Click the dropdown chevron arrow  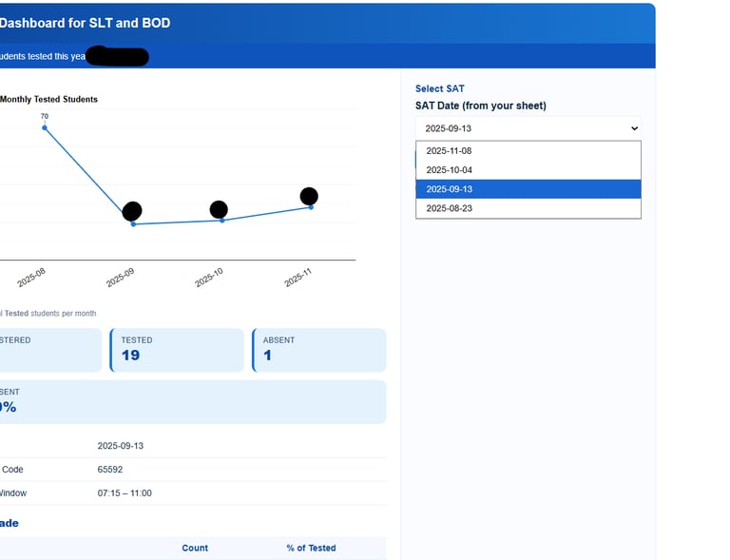[634, 128]
